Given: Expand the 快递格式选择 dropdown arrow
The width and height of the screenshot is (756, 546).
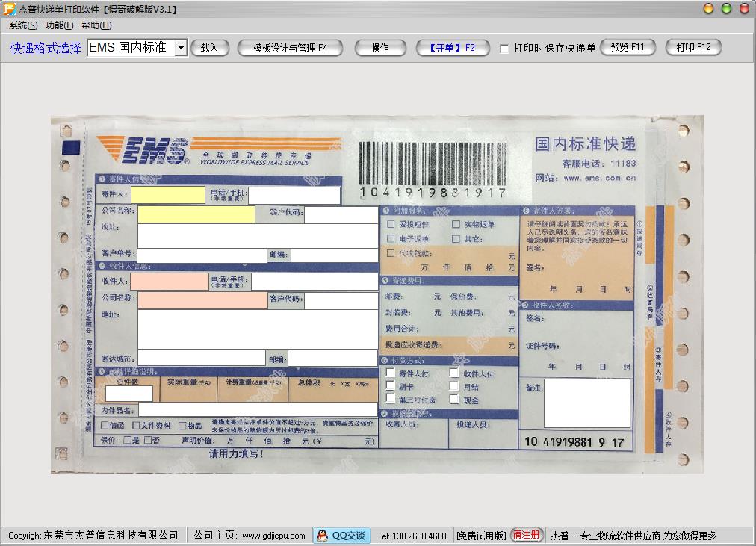Looking at the screenshot, I should click(x=180, y=48).
